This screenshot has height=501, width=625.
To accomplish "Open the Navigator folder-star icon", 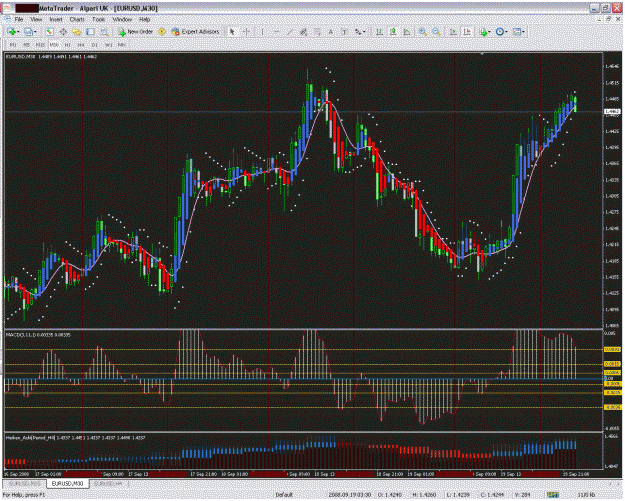I will (77, 32).
